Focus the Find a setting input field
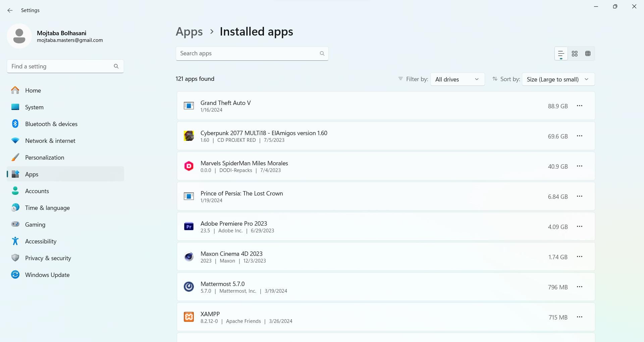The width and height of the screenshot is (644, 342). point(65,66)
